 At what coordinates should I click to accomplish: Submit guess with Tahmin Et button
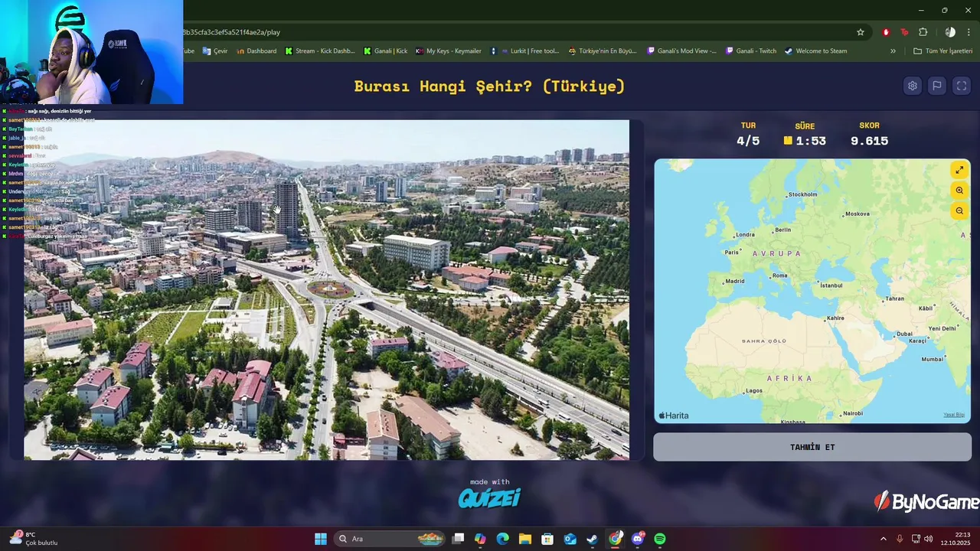812,447
